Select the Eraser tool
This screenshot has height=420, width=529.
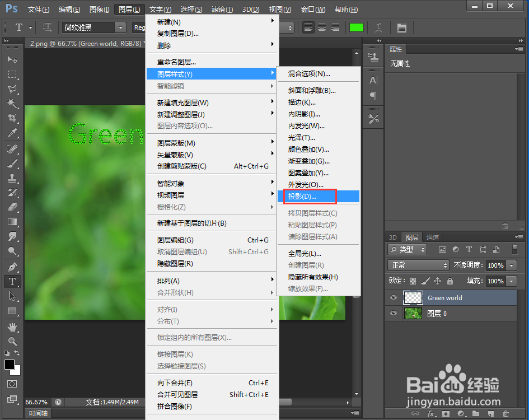point(12,207)
